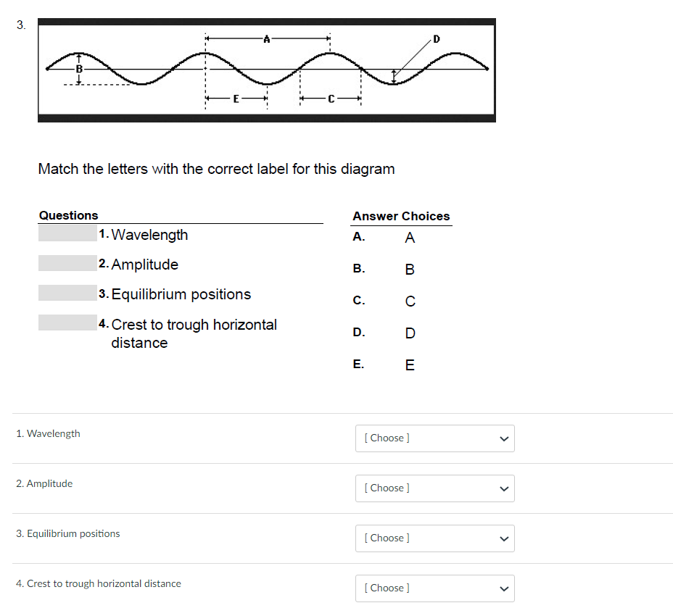673x616 pixels.
Task: Click the D label in the wave diagram
Action: tap(436, 38)
